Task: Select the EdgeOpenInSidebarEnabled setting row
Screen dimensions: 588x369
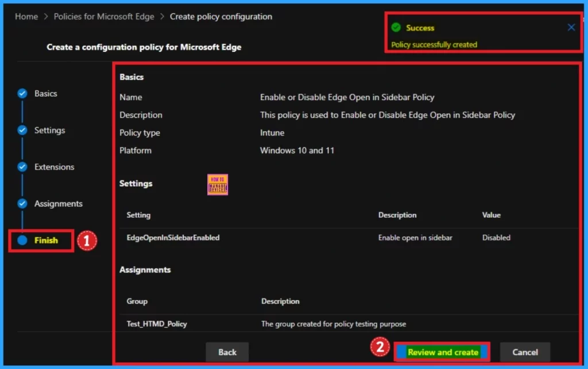Action: 349,237
